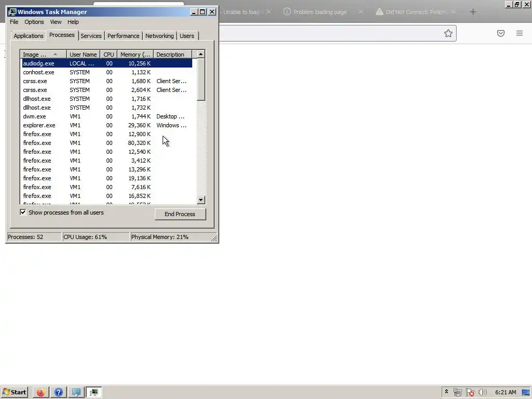Image resolution: width=532 pixels, height=399 pixels.
Task: Select csrss.exe using 1,680 K
Action: pyautogui.click(x=107, y=81)
